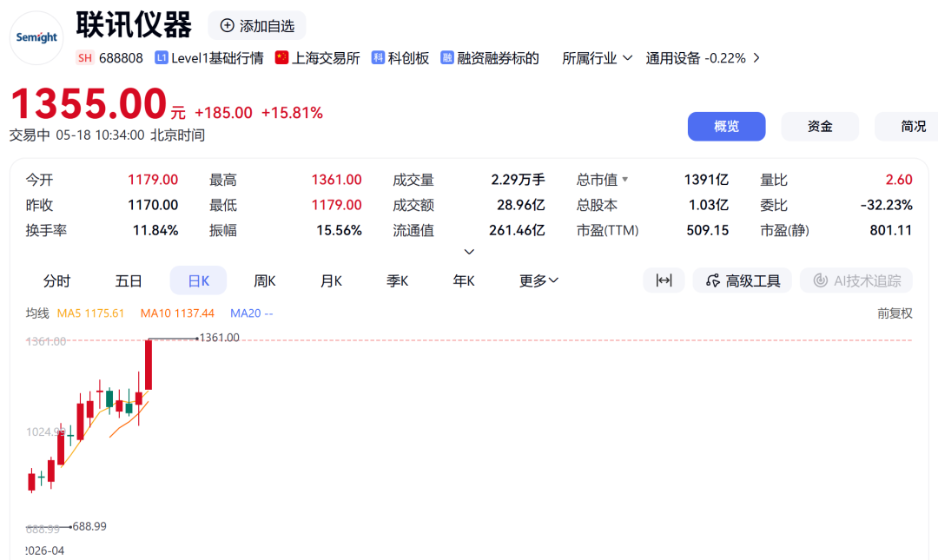Click the 昨收 value 1170.00
938x560 pixels.
(x=153, y=205)
